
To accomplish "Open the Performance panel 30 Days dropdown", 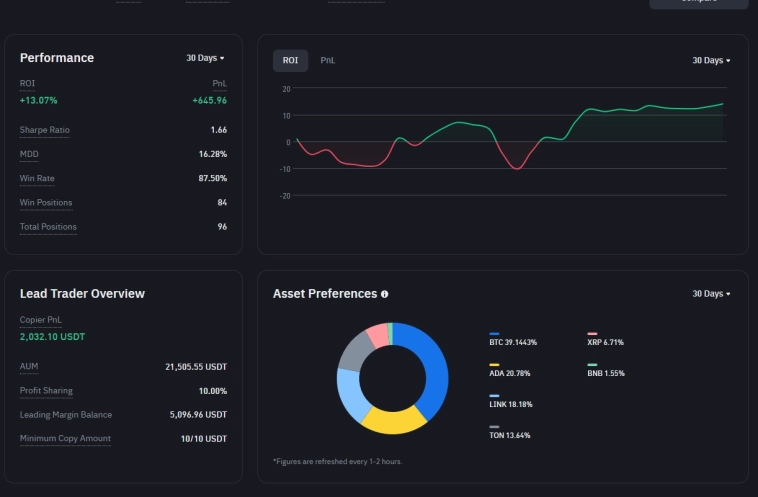I will click(205, 58).
